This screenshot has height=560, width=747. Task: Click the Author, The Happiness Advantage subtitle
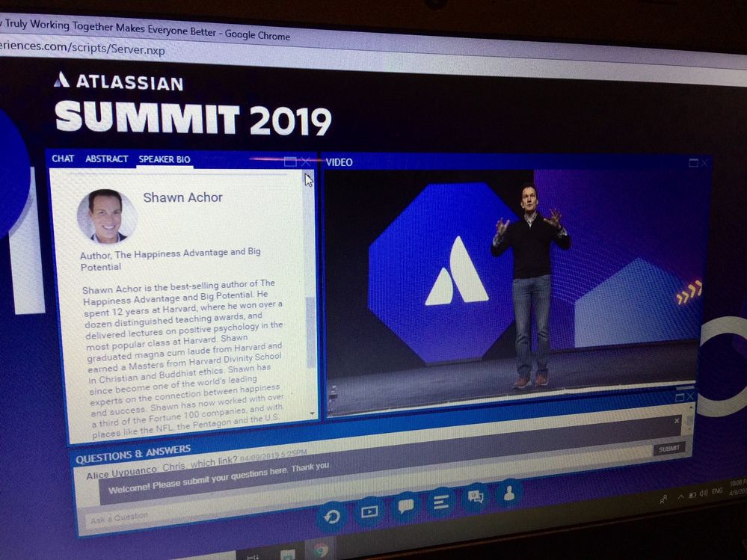tap(170, 259)
